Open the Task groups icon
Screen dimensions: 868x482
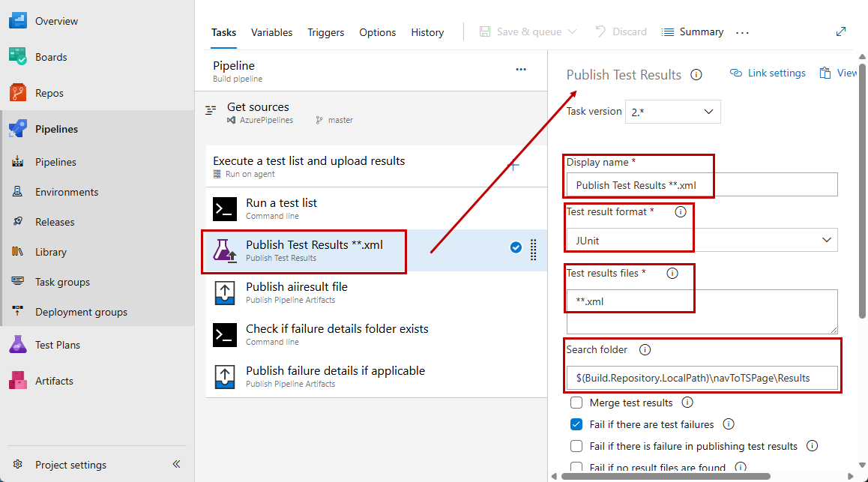18,281
